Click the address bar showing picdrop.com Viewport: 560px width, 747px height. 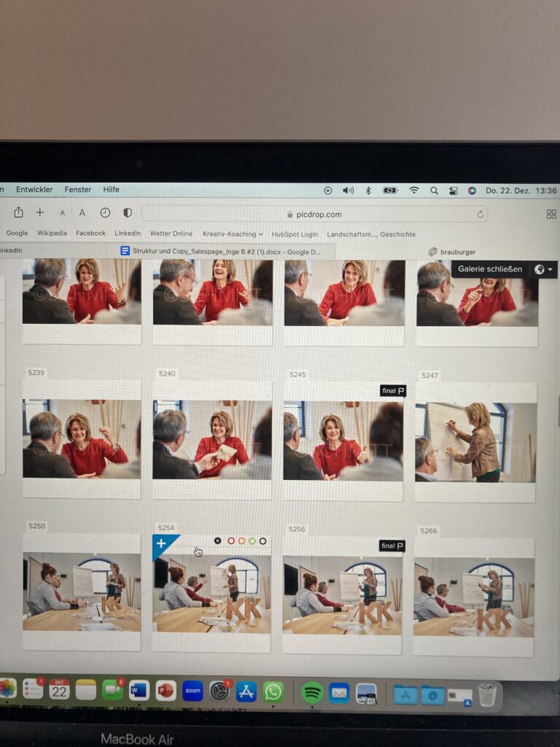coord(315,214)
